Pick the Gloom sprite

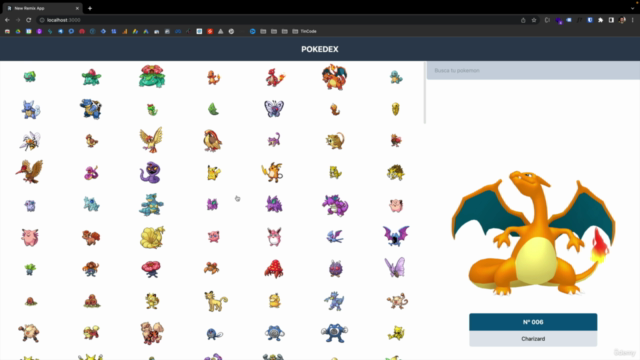tap(91, 269)
